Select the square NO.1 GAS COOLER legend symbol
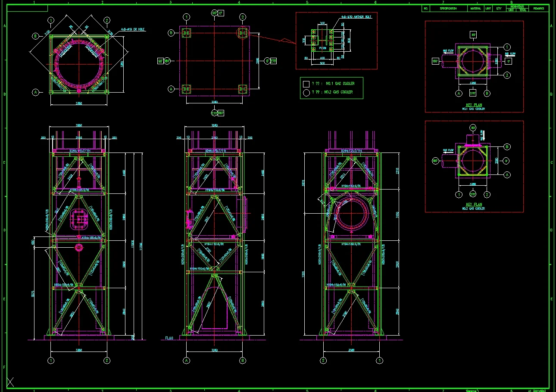The height and width of the screenshot is (392, 556). [306, 84]
